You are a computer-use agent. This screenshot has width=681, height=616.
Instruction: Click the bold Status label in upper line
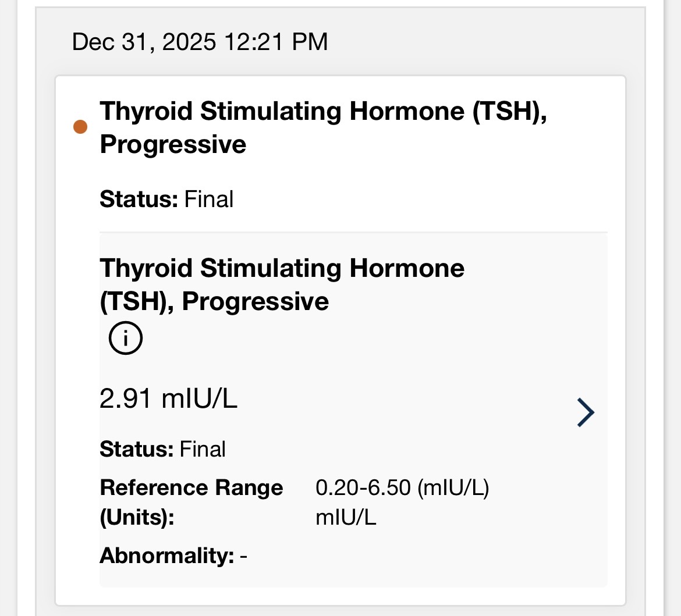pos(139,199)
